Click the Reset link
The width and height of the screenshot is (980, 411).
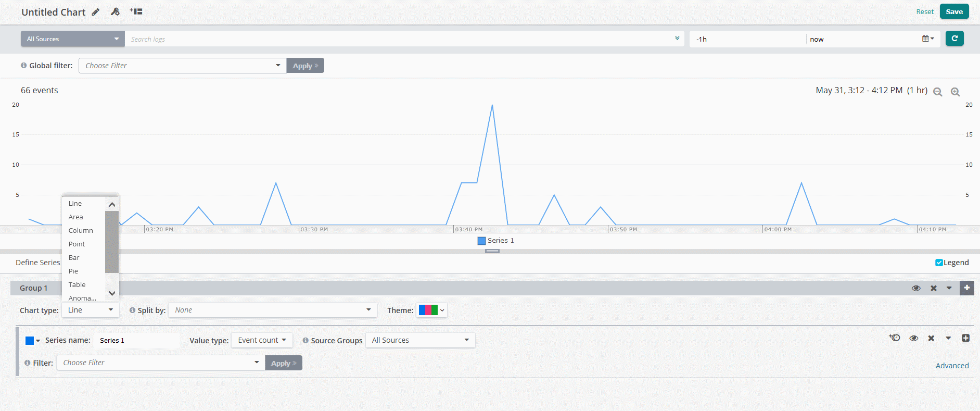point(925,12)
